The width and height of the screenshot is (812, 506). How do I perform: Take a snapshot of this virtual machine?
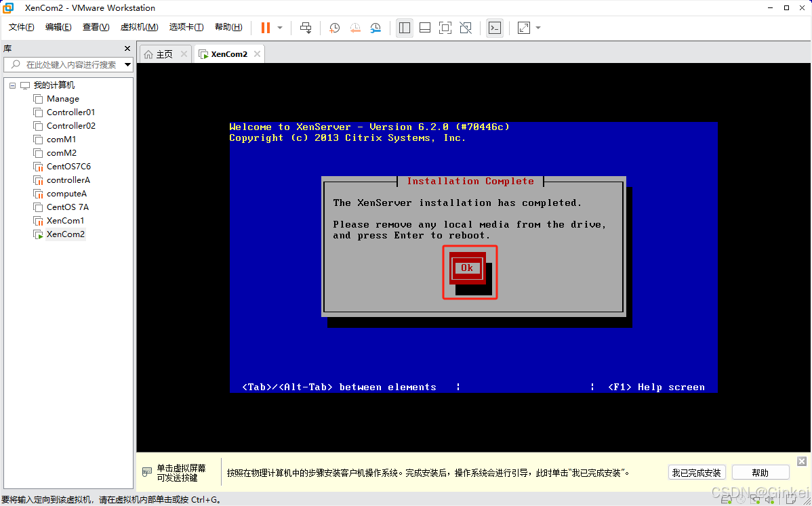(335, 28)
